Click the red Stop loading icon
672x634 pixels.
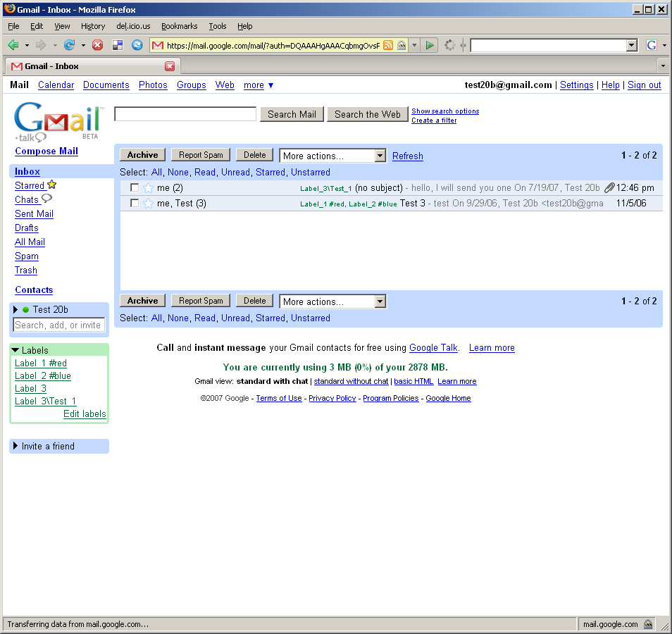pyautogui.click(x=98, y=45)
